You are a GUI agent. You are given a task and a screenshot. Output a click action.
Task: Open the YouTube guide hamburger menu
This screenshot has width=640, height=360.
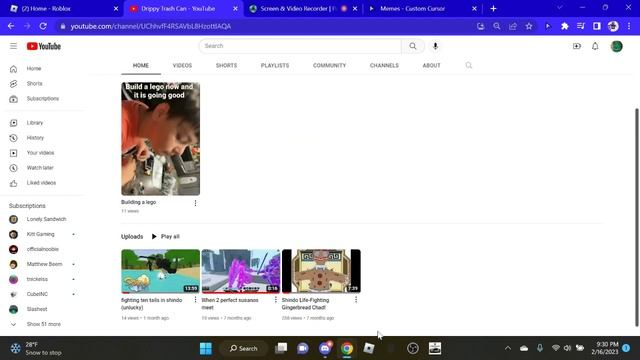13,46
